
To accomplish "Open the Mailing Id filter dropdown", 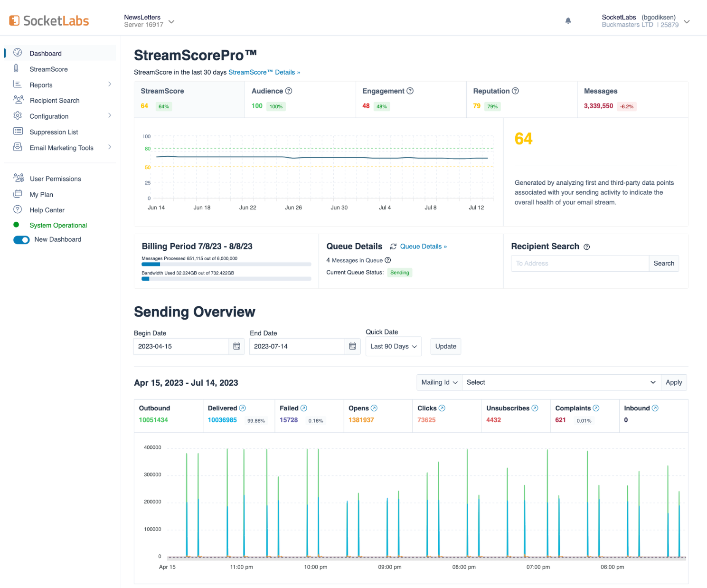I will (439, 382).
